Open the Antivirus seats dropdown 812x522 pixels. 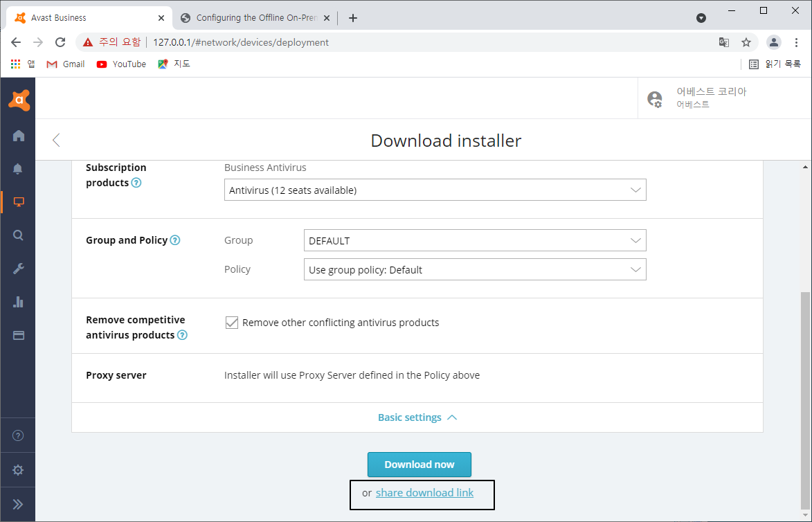(x=435, y=190)
